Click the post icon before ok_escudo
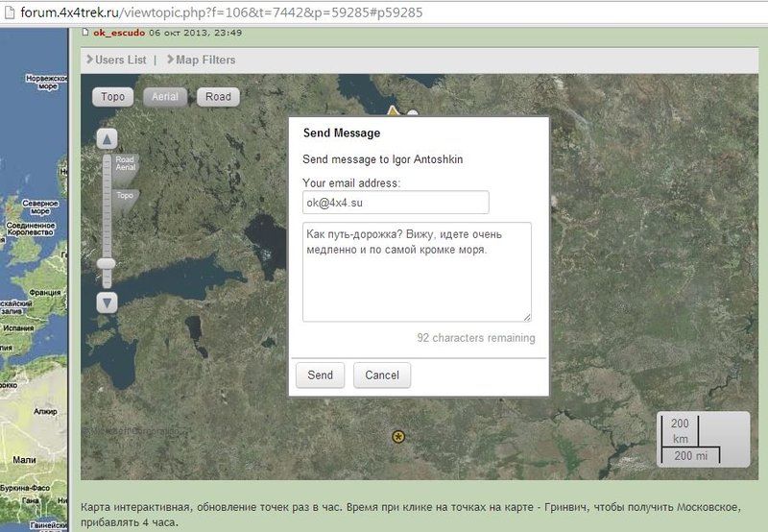This screenshot has width=768, height=532. [84, 33]
